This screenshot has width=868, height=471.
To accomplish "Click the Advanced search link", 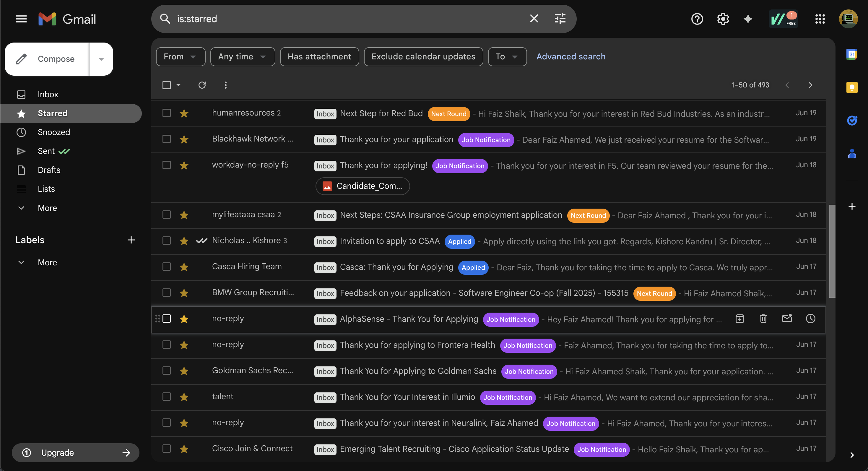I will coord(571,57).
